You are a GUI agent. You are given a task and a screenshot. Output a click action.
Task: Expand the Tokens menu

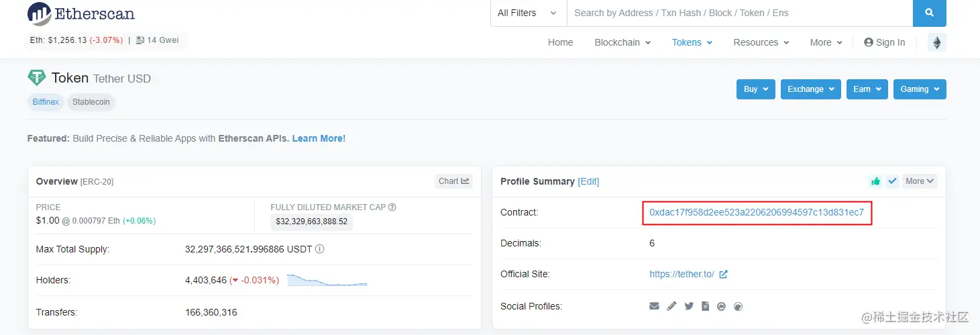coord(692,42)
